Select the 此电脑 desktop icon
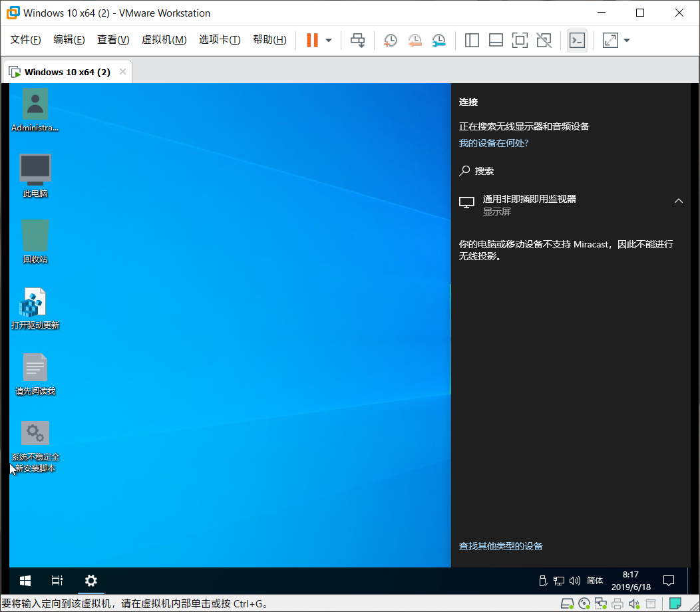Screen dimensions: 700x612 pyautogui.click(x=35, y=176)
